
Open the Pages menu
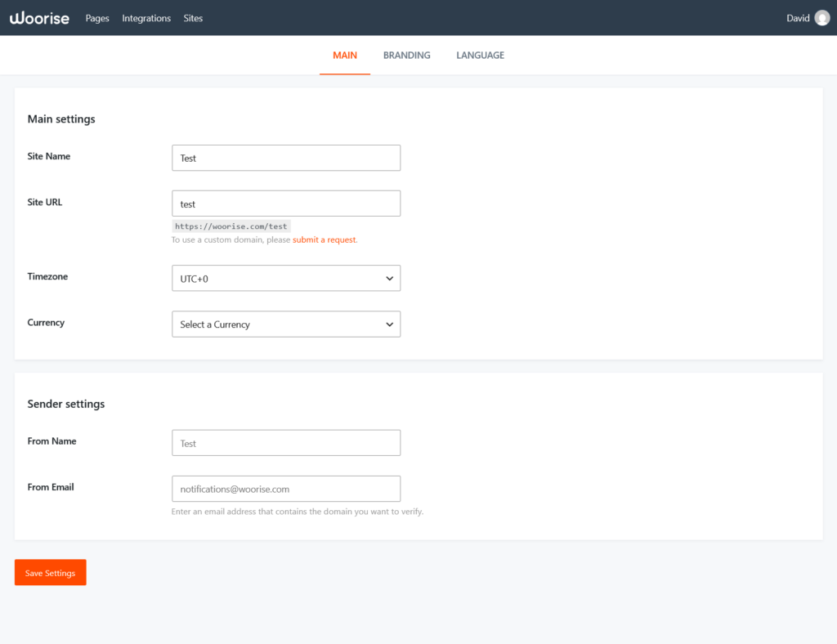(97, 18)
